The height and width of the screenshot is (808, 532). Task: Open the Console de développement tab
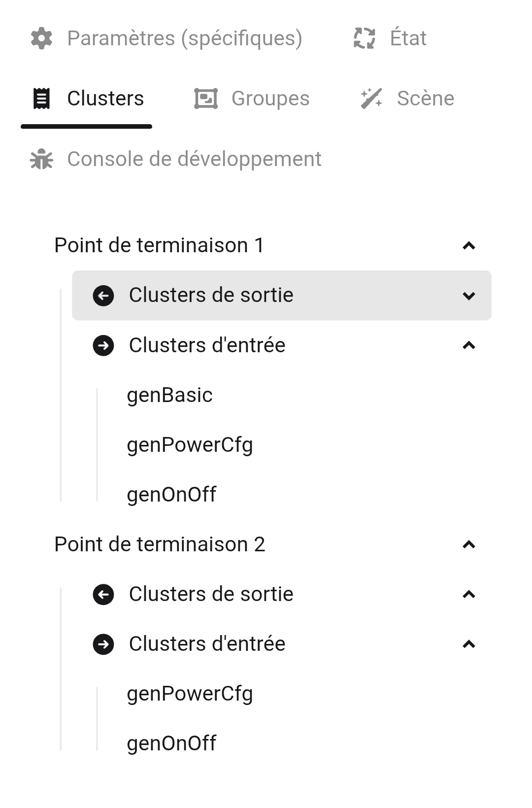click(194, 159)
